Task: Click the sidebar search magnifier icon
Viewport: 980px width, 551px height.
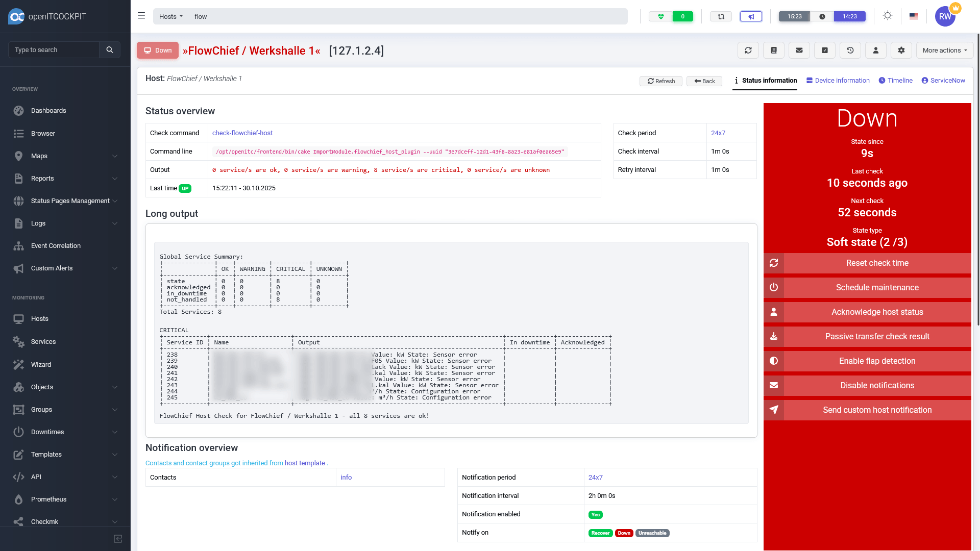Action: (109, 50)
